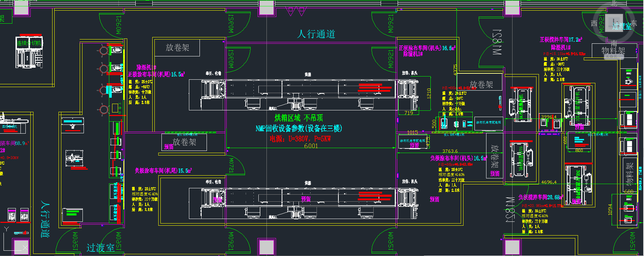
Task: Pick the 3996.4 dimension text
Action: click(x=549, y=117)
